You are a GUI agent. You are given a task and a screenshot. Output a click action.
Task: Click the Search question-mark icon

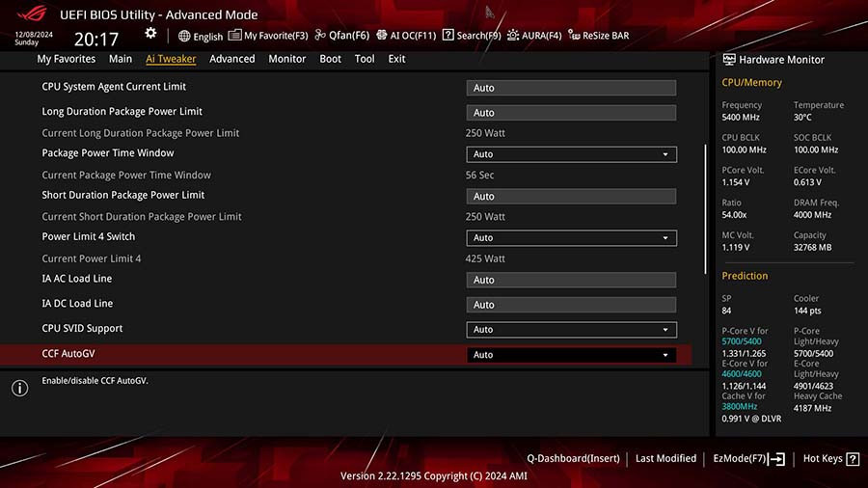pyautogui.click(x=448, y=35)
